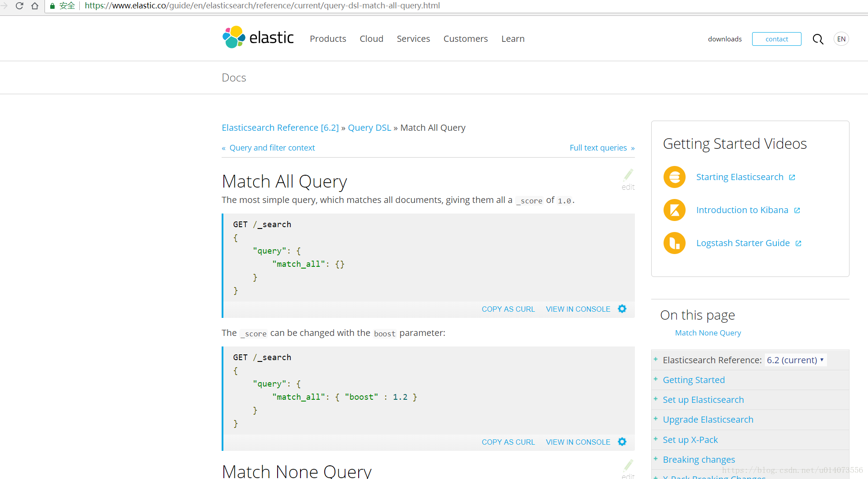This screenshot has width=868, height=479.
Task: Copy the boost snippet as cURL
Action: point(508,442)
